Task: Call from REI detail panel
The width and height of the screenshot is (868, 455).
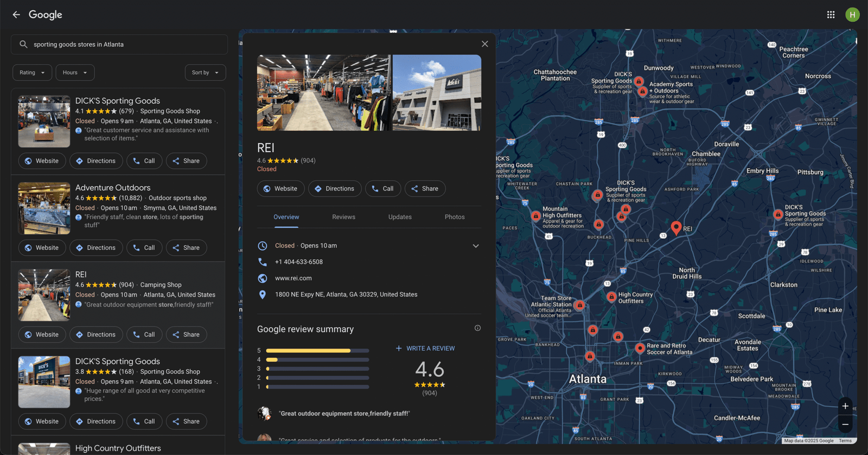Action: [x=383, y=189]
